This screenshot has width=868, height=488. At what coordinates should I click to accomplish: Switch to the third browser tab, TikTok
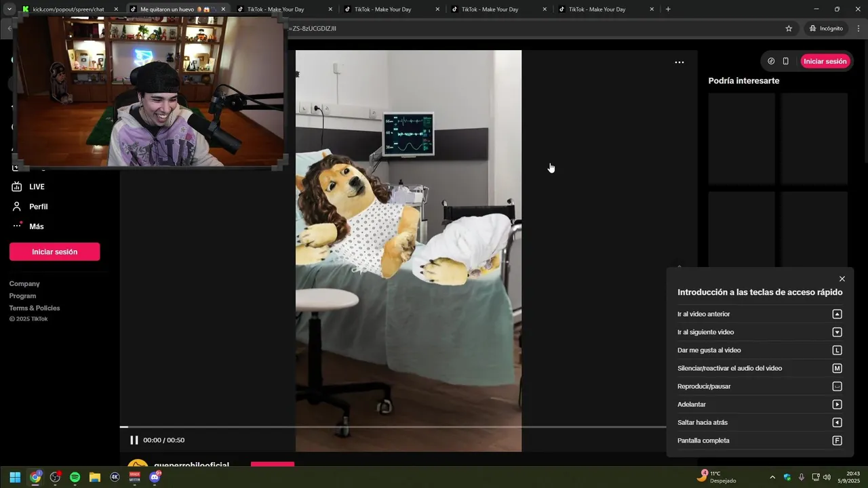point(285,9)
